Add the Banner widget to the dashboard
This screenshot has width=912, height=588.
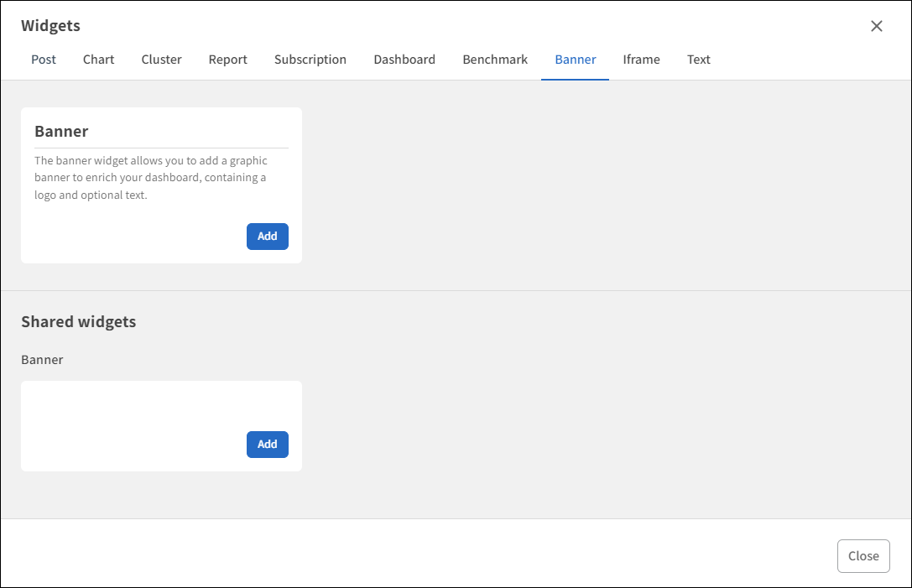[267, 237]
